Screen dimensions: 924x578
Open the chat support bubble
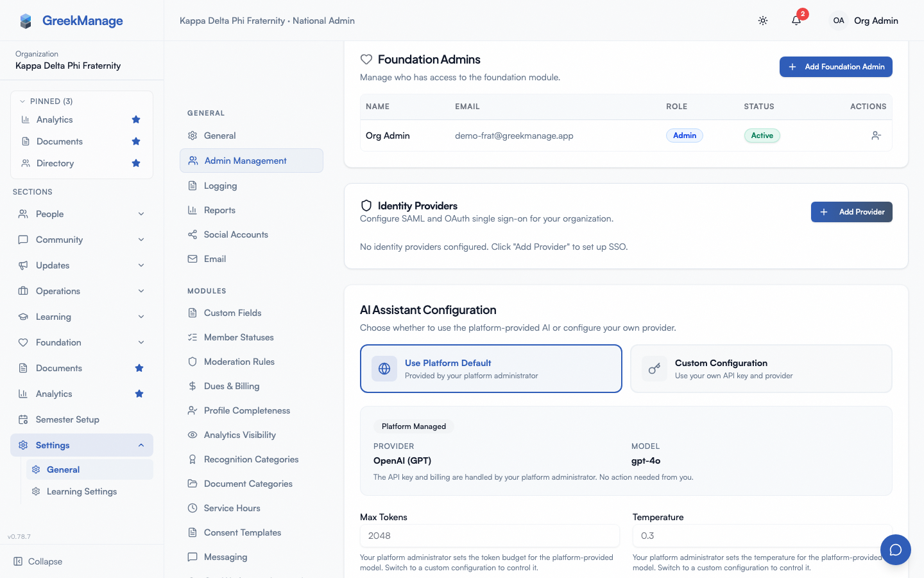[x=896, y=550]
